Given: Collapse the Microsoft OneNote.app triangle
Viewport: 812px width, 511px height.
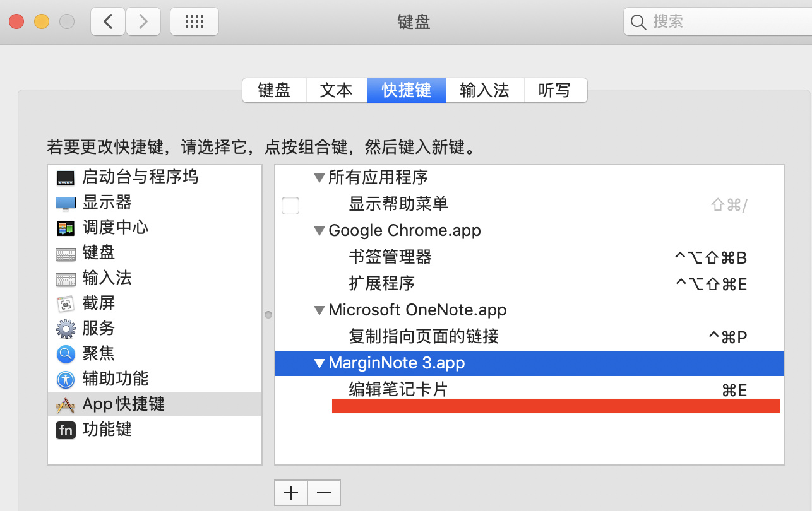Looking at the screenshot, I should tap(319, 310).
